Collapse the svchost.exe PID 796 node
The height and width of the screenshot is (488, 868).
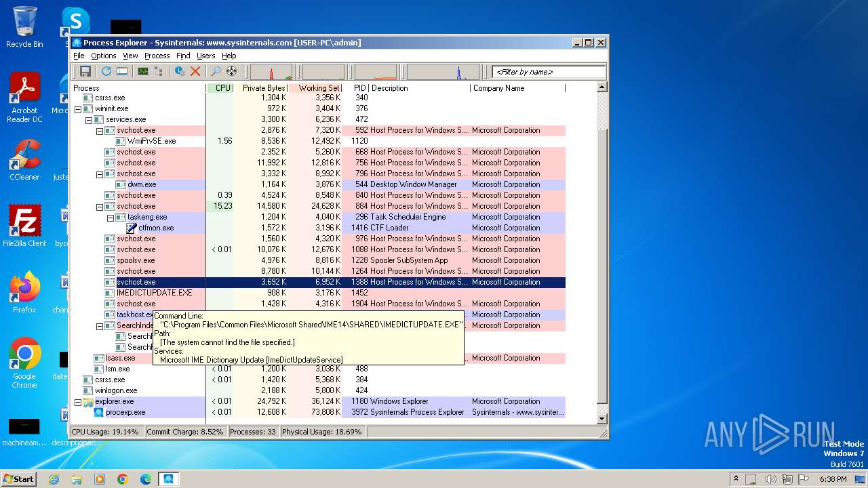click(x=99, y=174)
